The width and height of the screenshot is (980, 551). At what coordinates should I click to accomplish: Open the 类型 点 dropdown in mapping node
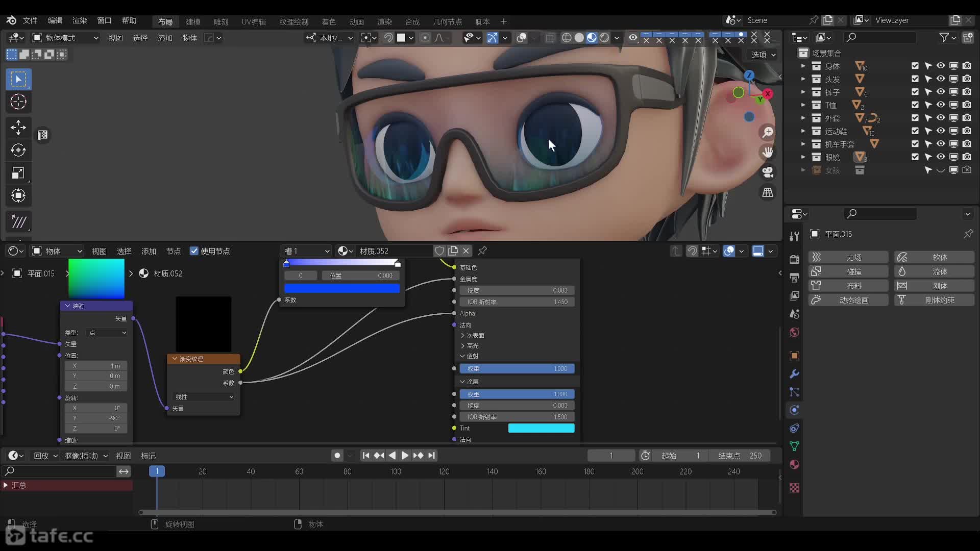click(x=107, y=333)
